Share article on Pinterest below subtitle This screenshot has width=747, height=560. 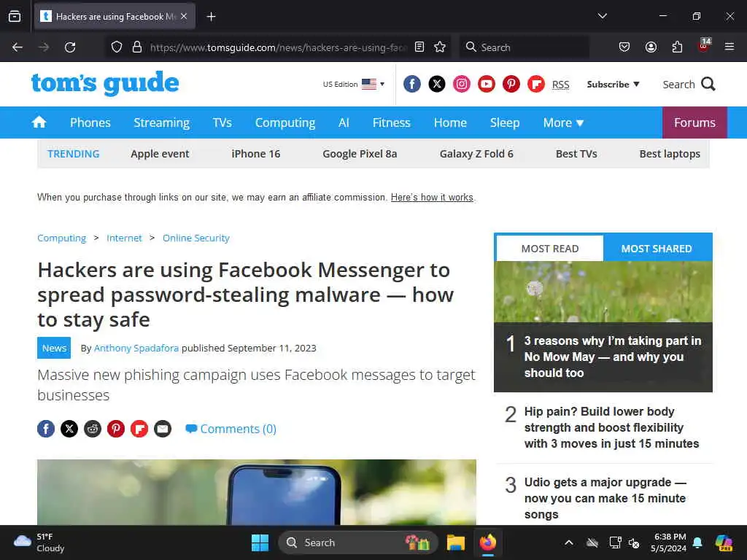116,429
